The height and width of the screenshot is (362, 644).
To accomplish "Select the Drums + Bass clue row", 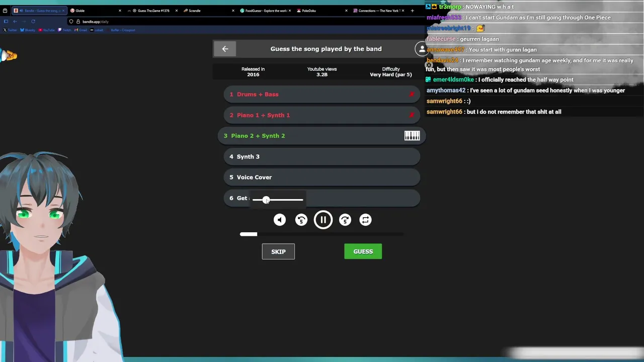I will click(x=322, y=95).
